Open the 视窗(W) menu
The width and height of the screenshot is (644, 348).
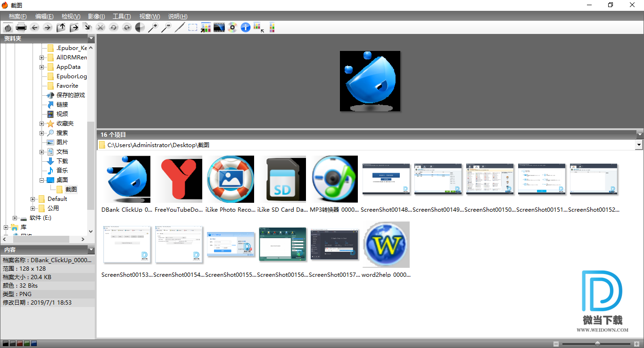pos(149,16)
